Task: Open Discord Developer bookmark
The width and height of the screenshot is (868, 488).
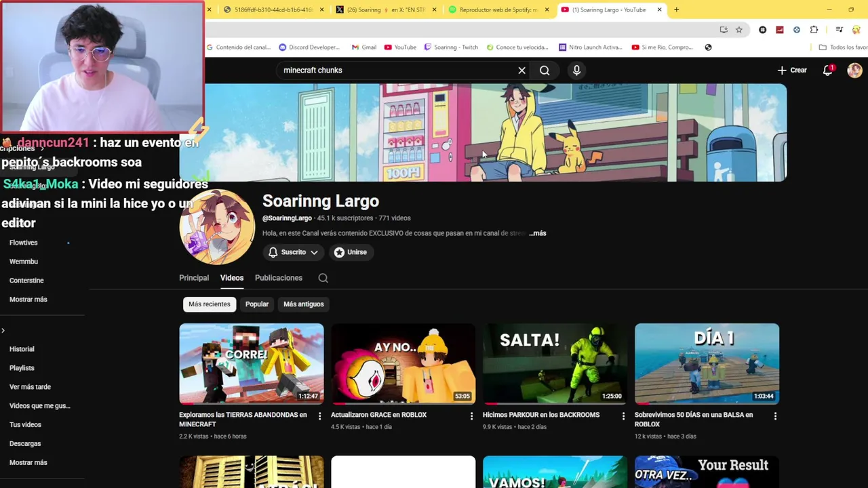Action: [309, 47]
